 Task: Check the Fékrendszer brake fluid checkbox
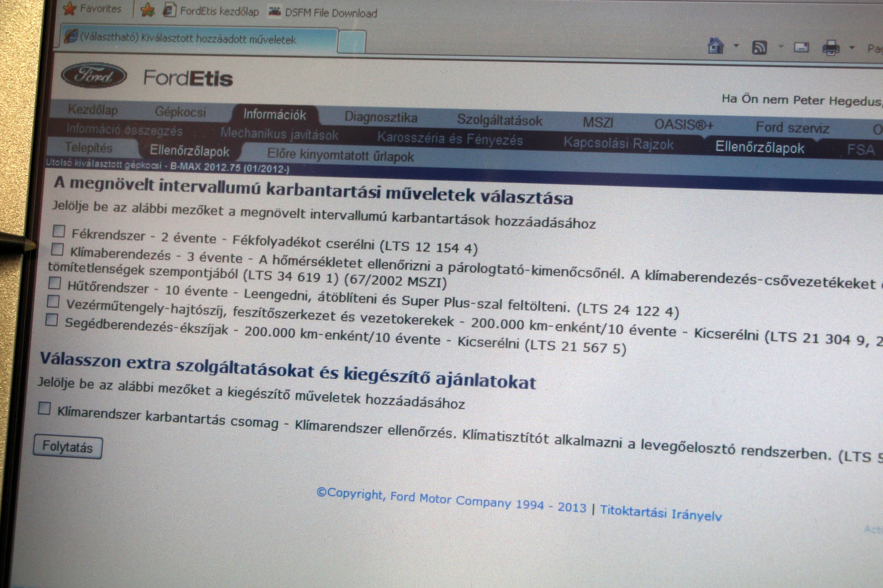pyautogui.click(x=59, y=231)
